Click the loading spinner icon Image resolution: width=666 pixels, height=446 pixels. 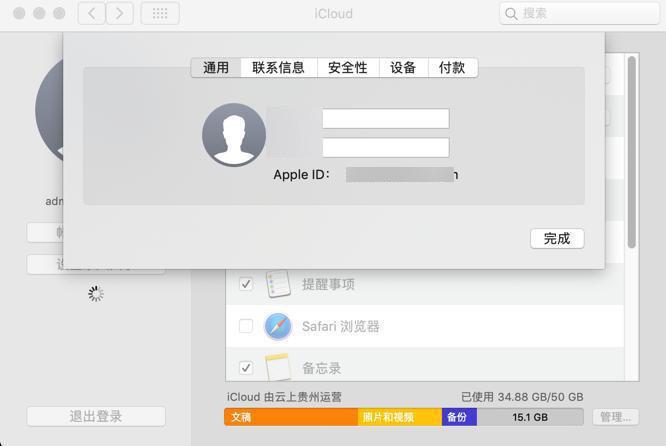96,293
